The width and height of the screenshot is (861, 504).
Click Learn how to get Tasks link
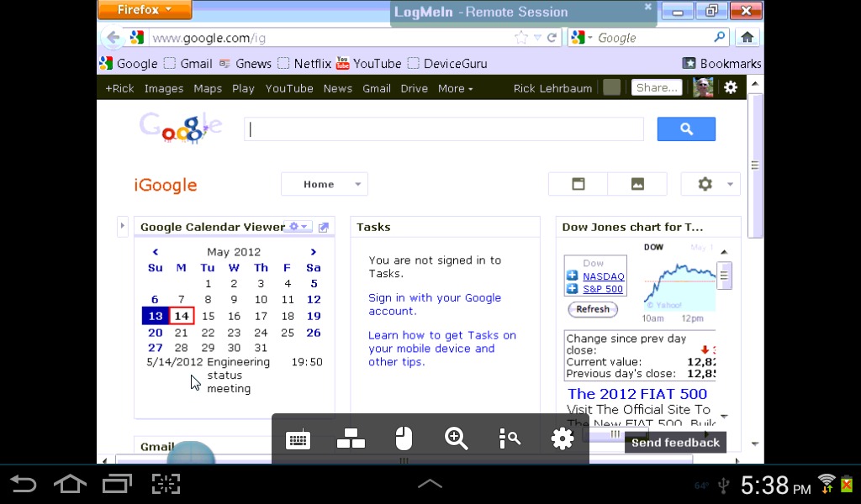[442, 349]
